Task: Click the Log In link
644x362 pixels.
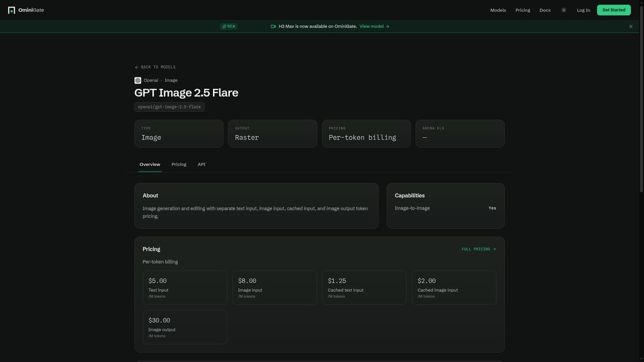Action: click(584, 10)
